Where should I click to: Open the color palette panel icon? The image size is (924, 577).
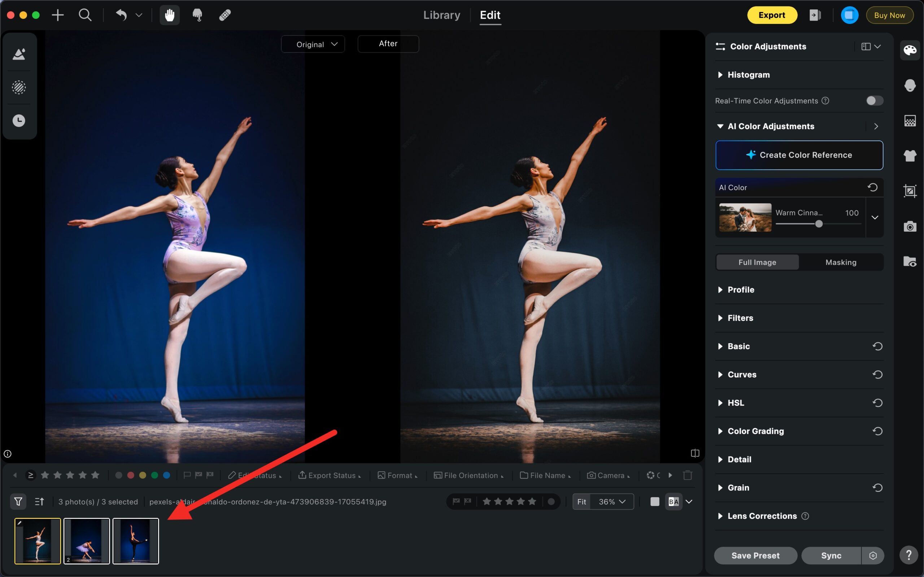pos(910,50)
